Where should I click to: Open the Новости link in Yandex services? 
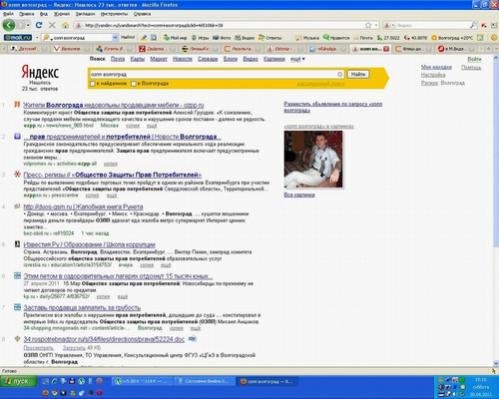pos(182,59)
